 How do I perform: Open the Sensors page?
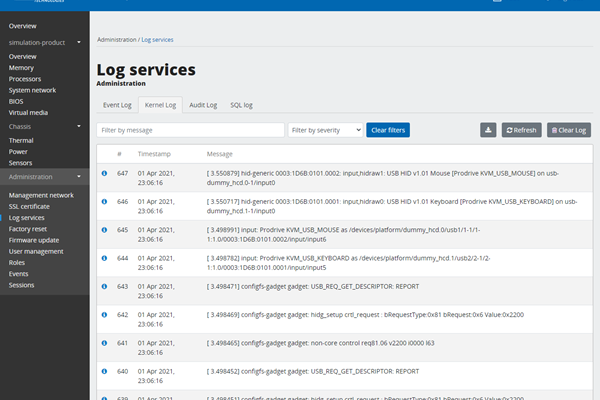pyautogui.click(x=20, y=163)
